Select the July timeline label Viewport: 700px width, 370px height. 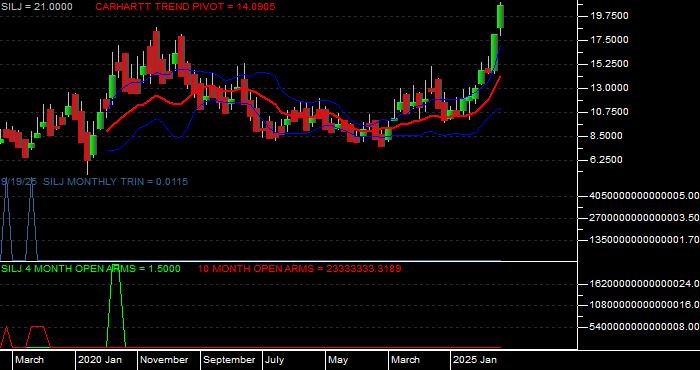point(275,360)
